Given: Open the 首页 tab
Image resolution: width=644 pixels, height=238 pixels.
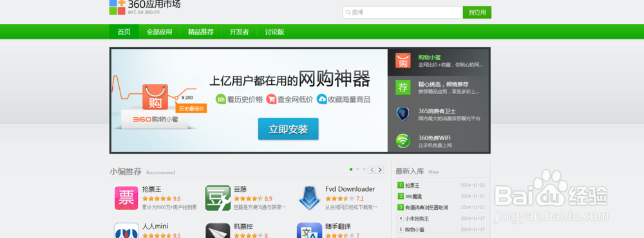Looking at the screenshot, I should click(124, 32).
